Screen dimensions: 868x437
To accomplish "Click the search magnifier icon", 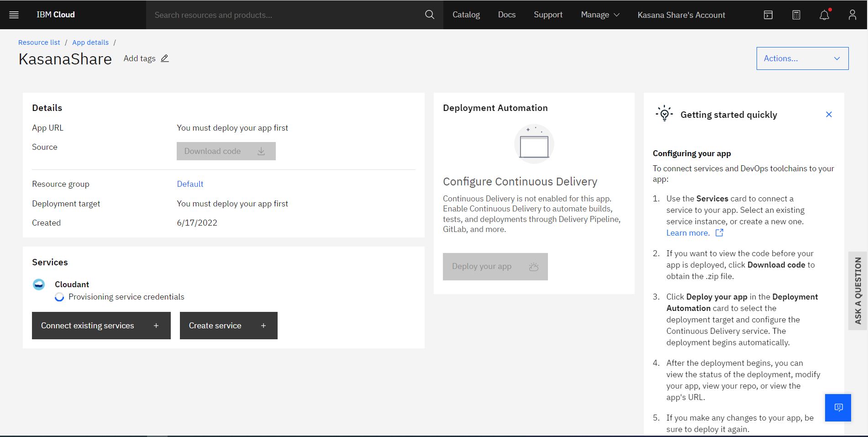I will pyautogui.click(x=430, y=15).
